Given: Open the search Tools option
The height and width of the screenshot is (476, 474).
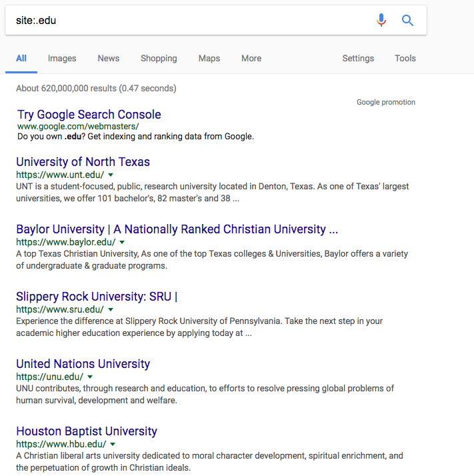Looking at the screenshot, I should [x=405, y=58].
